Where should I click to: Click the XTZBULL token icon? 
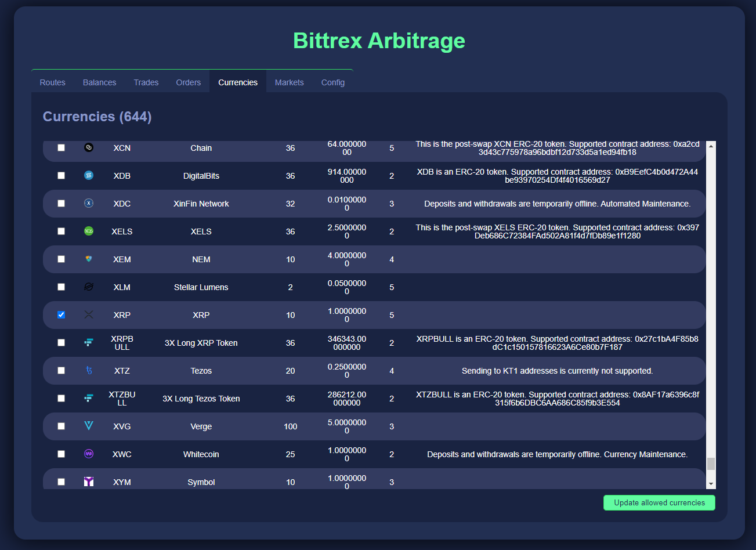(x=89, y=398)
